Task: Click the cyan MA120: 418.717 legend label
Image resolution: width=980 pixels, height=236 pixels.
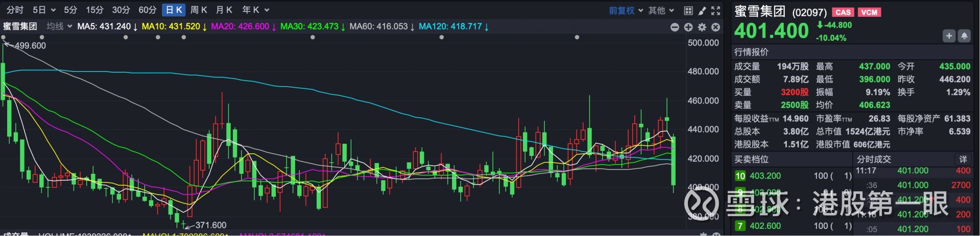Action: pos(454,27)
